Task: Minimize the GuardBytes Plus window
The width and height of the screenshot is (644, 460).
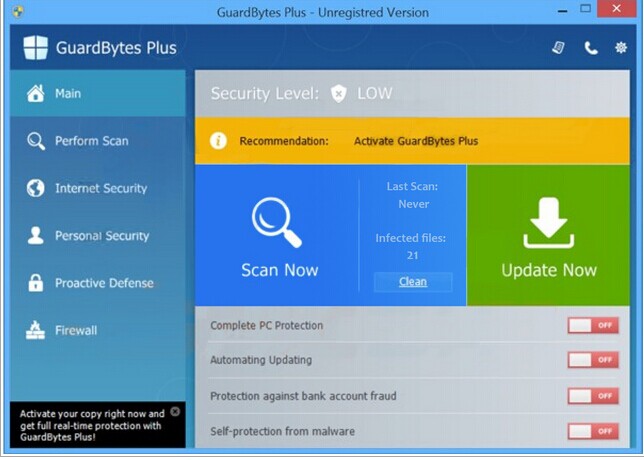Action: [x=563, y=9]
